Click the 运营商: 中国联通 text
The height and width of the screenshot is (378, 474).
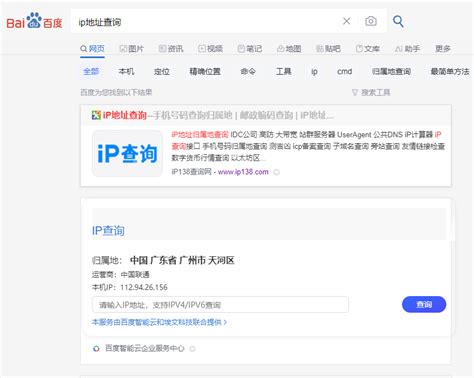[121, 275]
